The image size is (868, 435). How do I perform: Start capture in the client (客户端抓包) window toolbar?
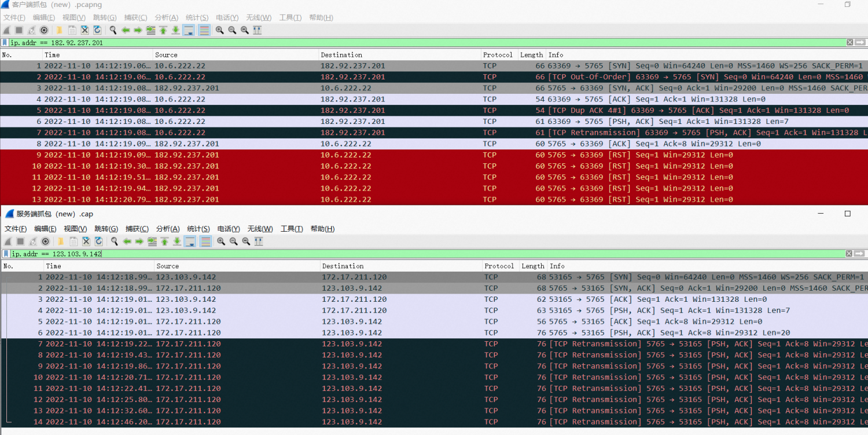click(x=6, y=30)
